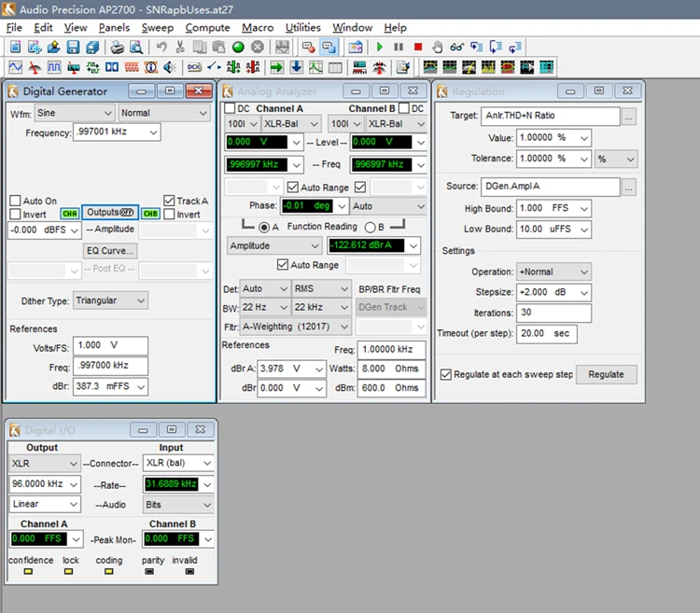Click the Data Editor table icon
The image size is (700, 613).
[x=335, y=67]
